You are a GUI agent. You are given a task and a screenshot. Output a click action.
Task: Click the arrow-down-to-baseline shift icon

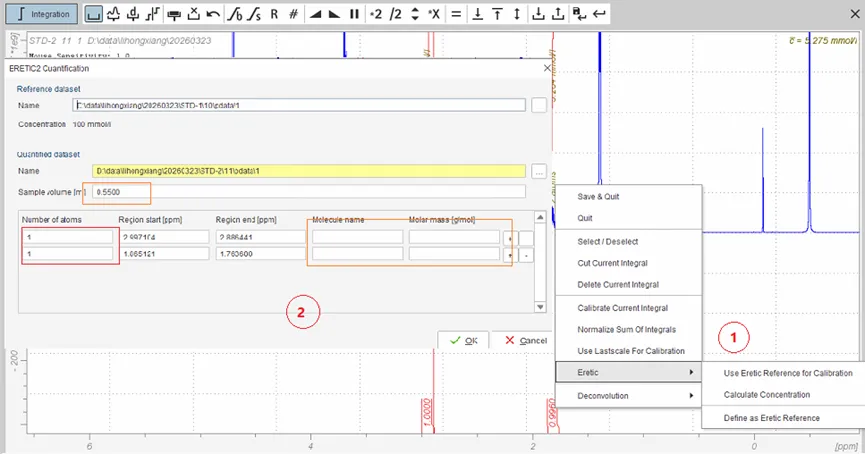(x=477, y=14)
